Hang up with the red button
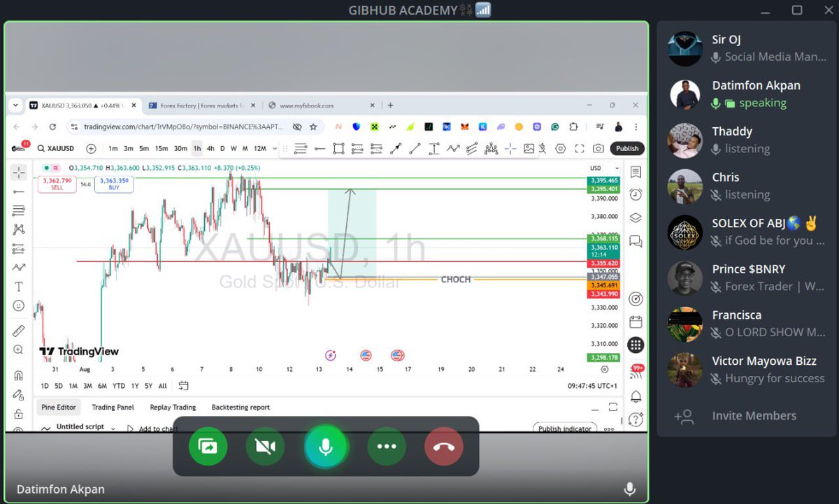 444,446
